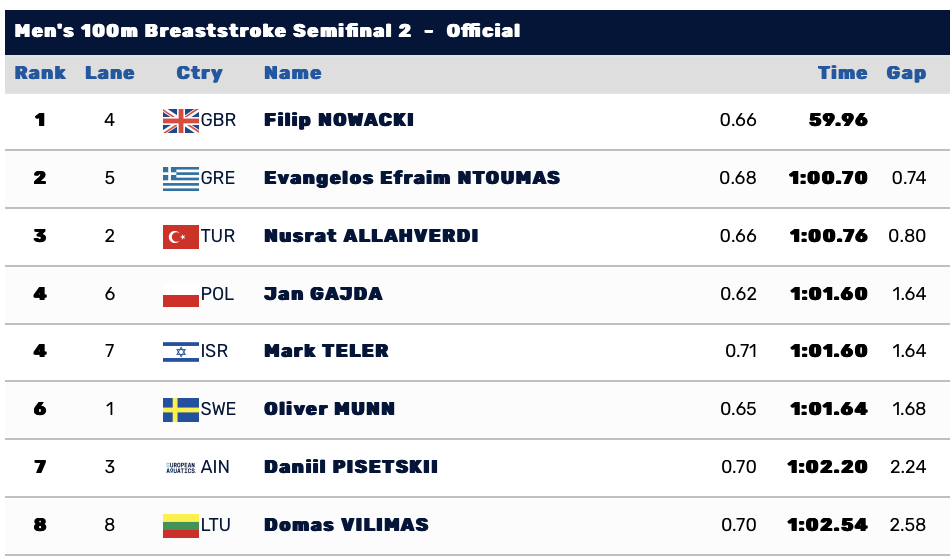Image resolution: width=950 pixels, height=558 pixels.
Task: Select Domas VILIMAS name
Action: tap(346, 525)
